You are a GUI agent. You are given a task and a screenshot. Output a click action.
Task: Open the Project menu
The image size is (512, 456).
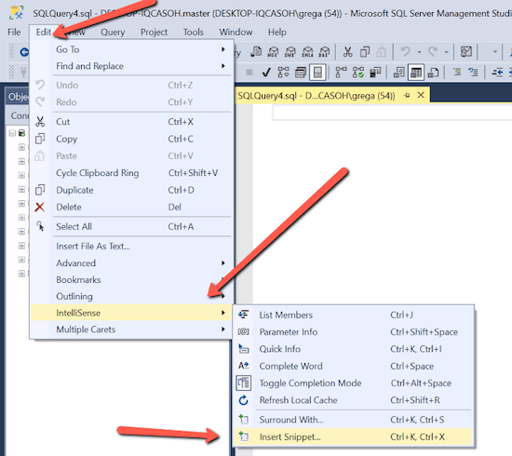coord(154,32)
